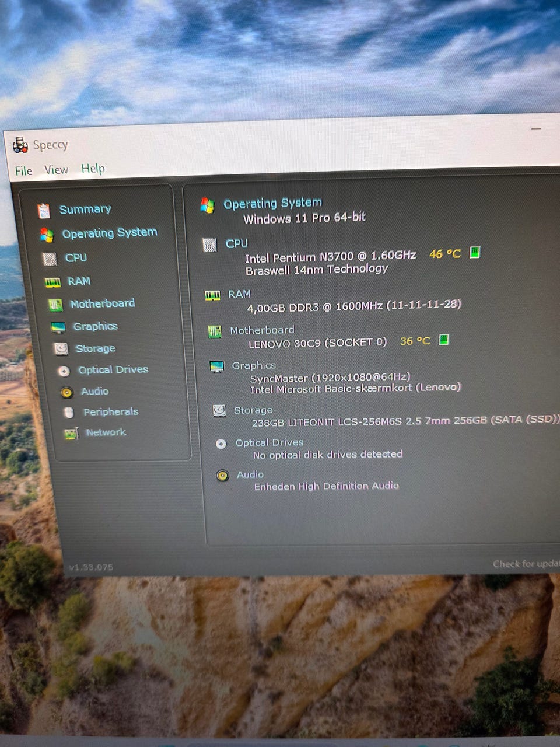The height and width of the screenshot is (747, 560).
Task: Open the Help menu
Action: [x=93, y=169]
